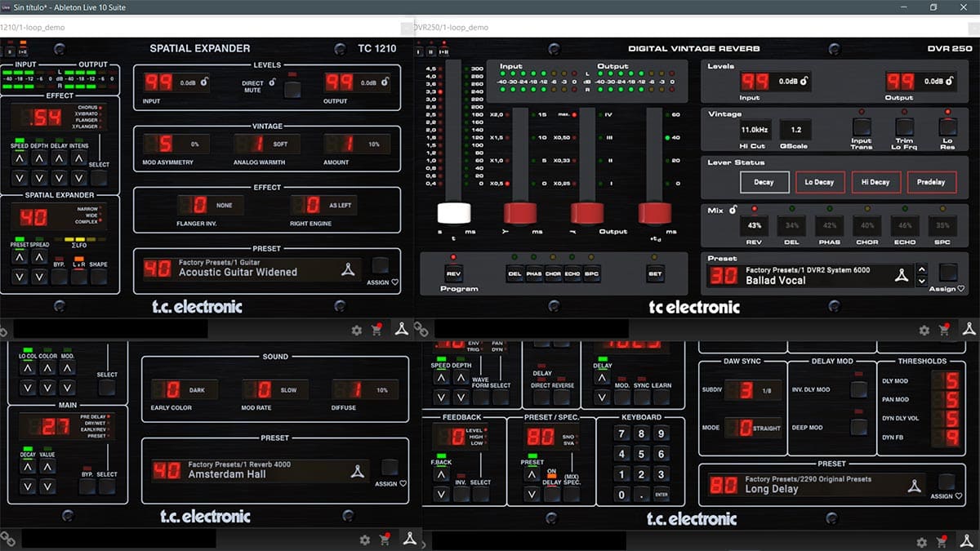Increase DELAY with up arrow in TC 1210 Effect
This screenshot has width=980, height=551.
click(x=59, y=158)
